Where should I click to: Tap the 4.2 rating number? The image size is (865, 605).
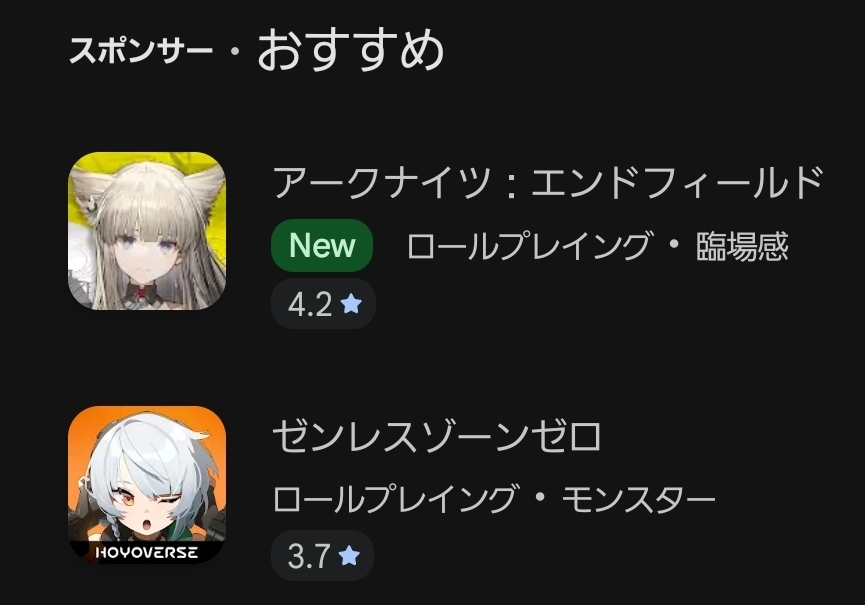click(x=310, y=304)
